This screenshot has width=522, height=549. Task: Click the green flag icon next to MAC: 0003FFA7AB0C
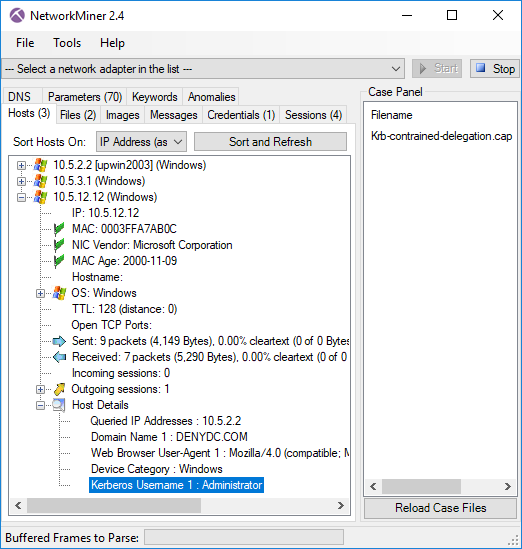pyautogui.click(x=59, y=229)
